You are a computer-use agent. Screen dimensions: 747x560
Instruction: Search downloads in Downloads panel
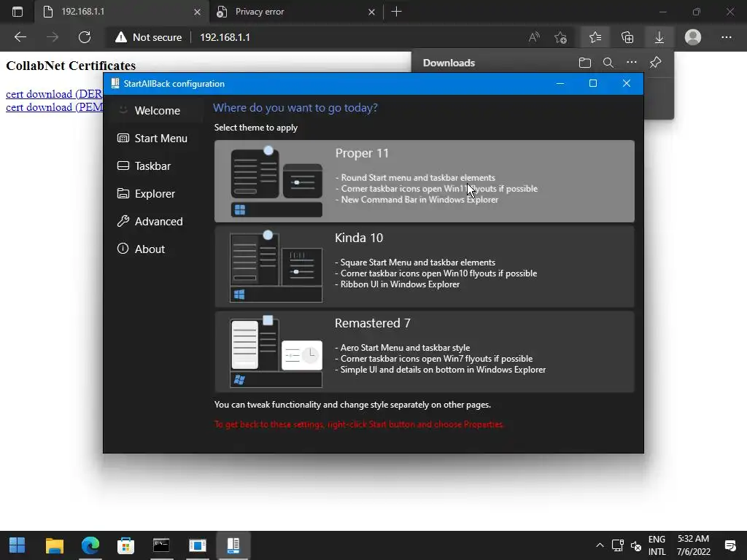tap(608, 63)
